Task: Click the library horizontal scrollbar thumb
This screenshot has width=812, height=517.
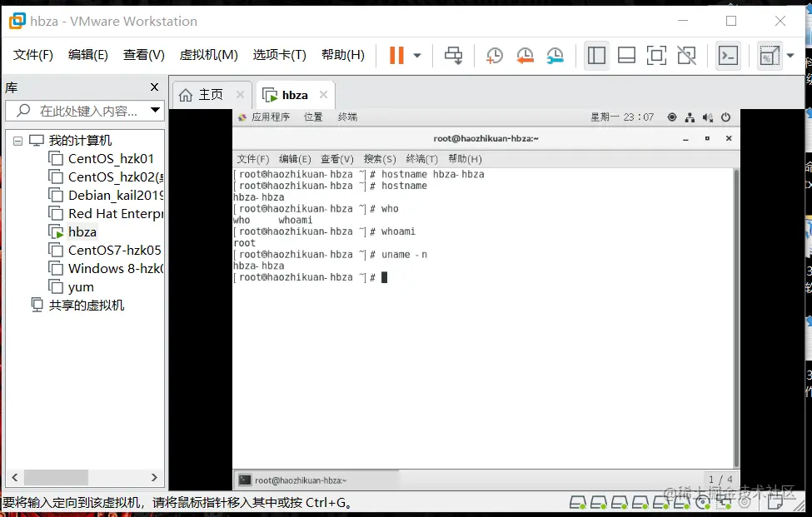Action: point(56,477)
